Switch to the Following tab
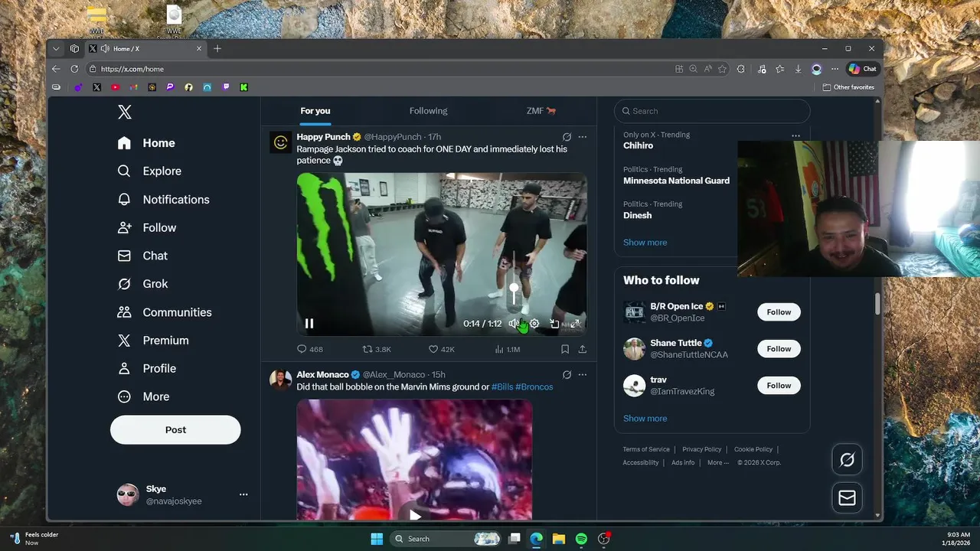Screen dimensions: 980x551 [428, 111]
